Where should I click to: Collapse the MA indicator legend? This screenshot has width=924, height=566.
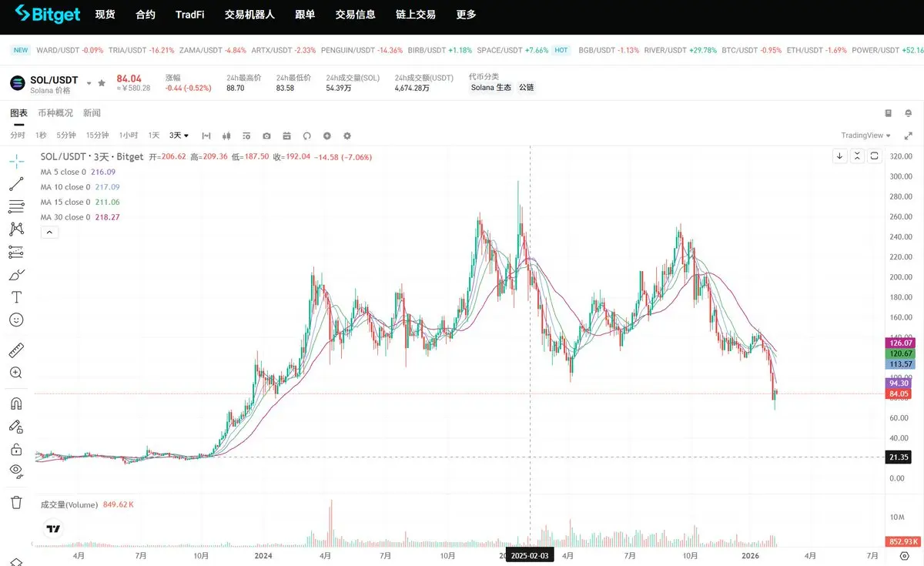[49, 232]
